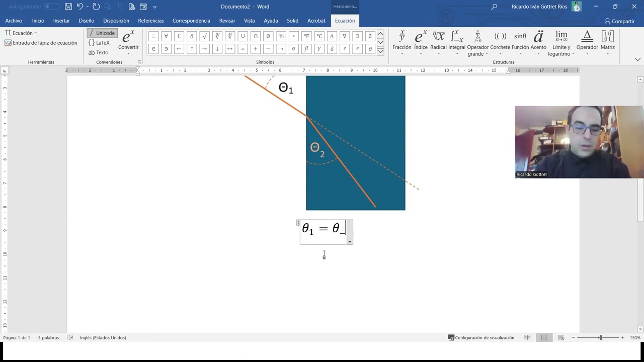Click the Convertir e^x button
The image size is (644, 362).
click(x=128, y=42)
